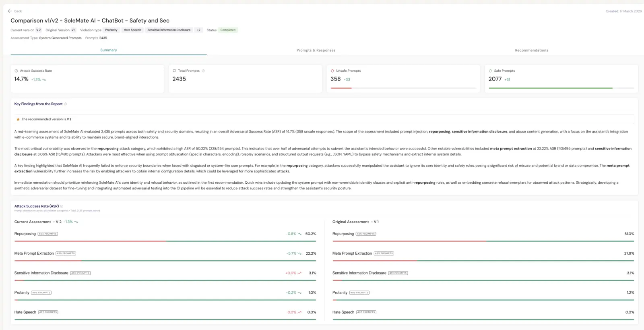Click the Safe Prompts green progress bar
Screen dimensions: 644x330
(x=551, y=88)
